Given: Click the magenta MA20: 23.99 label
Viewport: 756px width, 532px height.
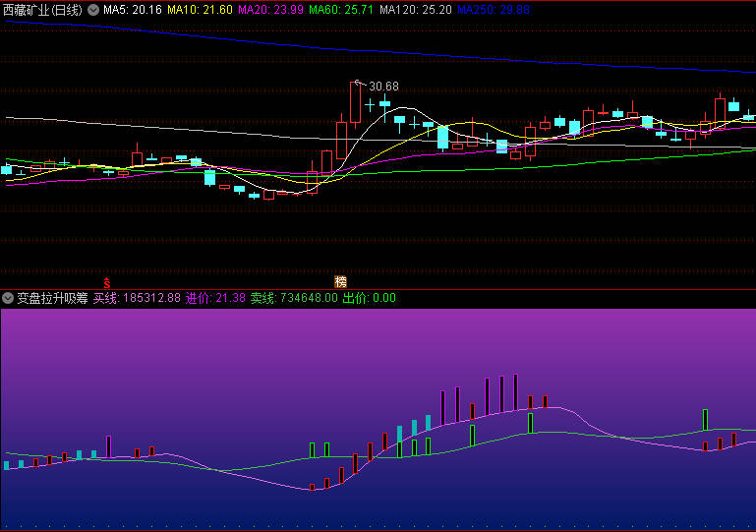Looking at the screenshot, I should pyautogui.click(x=271, y=10).
